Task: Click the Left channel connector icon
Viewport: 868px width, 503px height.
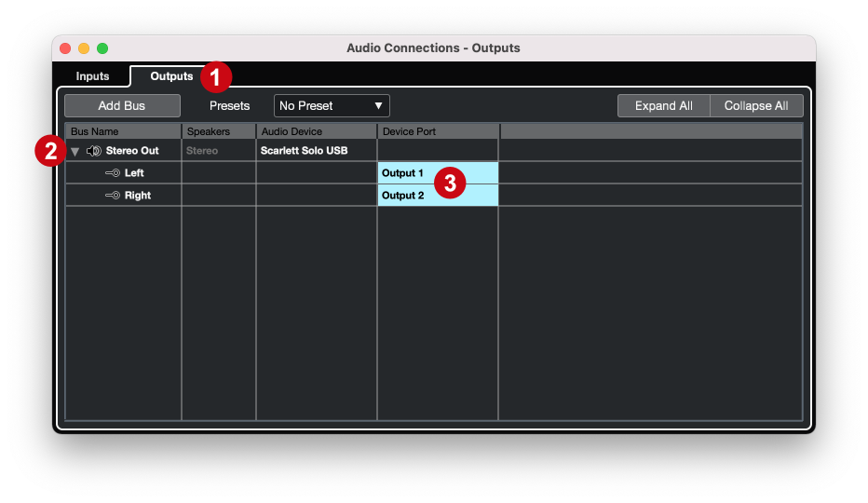Action: pos(113,173)
